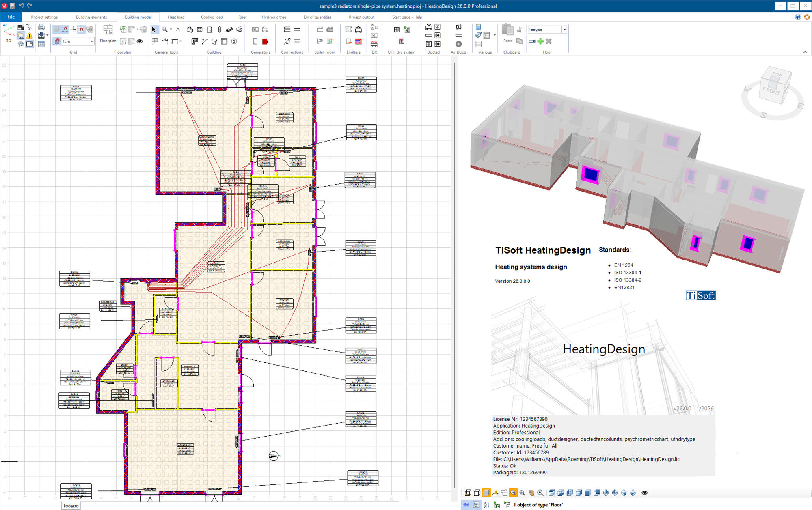
Task: Click the yellow warning triangle icon
Action: 29,36
